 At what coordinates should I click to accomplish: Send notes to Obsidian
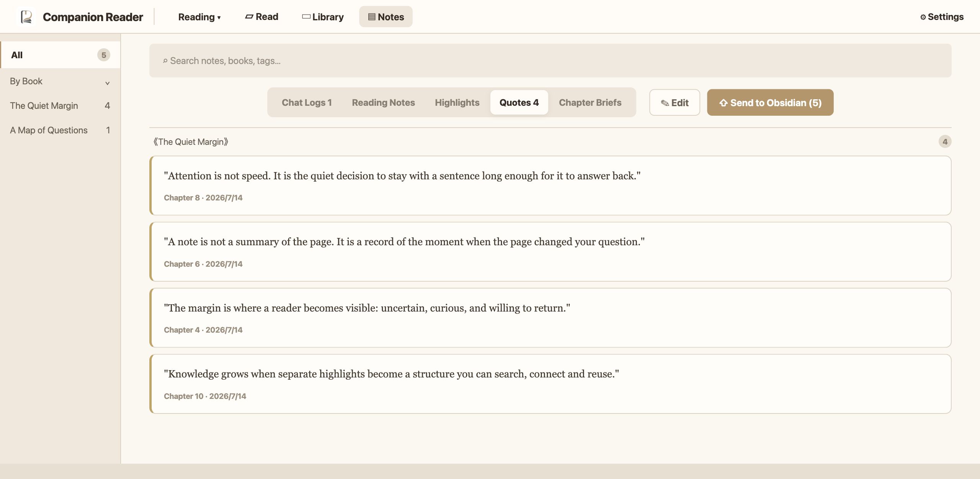pos(770,103)
